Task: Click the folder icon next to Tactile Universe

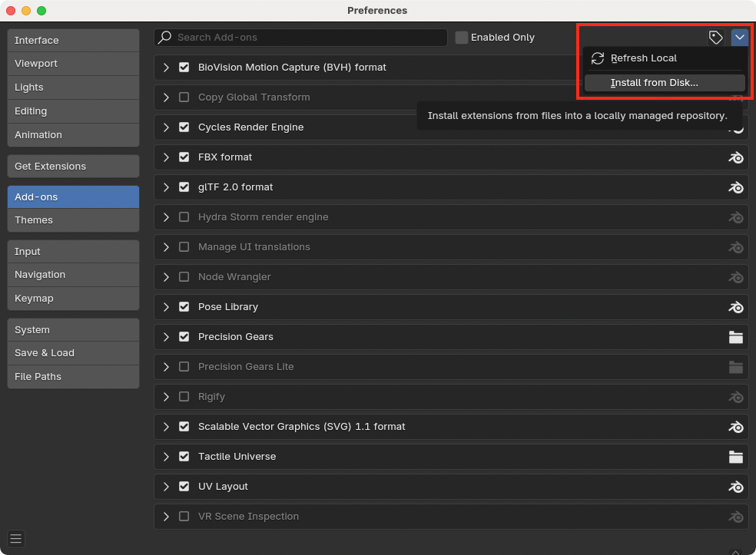Action: (736, 457)
